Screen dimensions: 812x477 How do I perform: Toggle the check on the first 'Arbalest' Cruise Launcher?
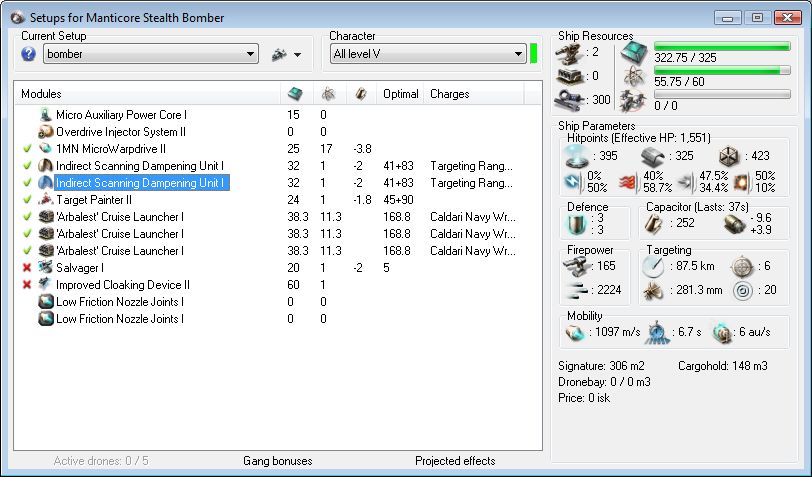[x=27, y=217]
